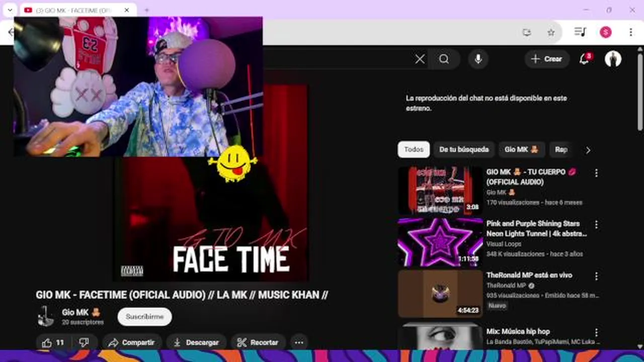Click the chat unavailable message text
The width and height of the screenshot is (644, 362).
[x=486, y=103]
